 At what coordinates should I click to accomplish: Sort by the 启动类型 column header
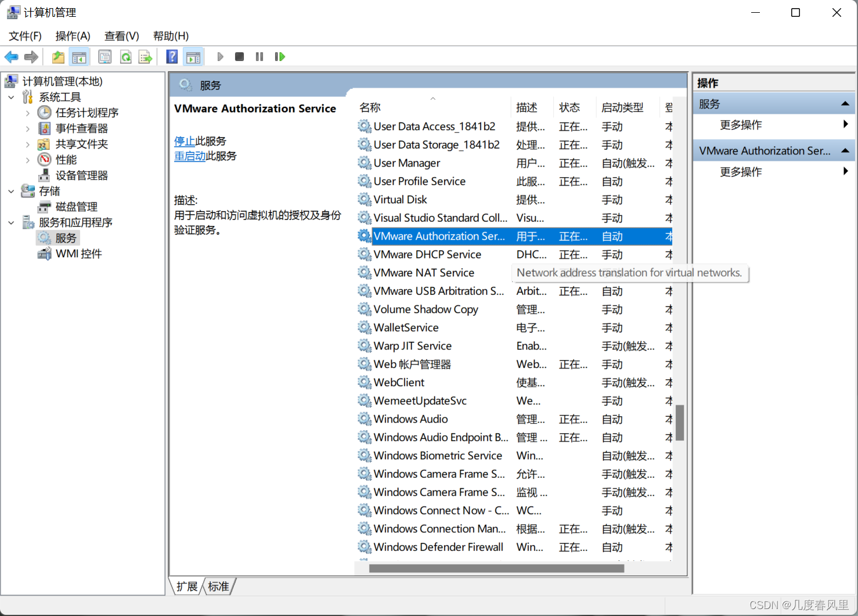pos(628,107)
